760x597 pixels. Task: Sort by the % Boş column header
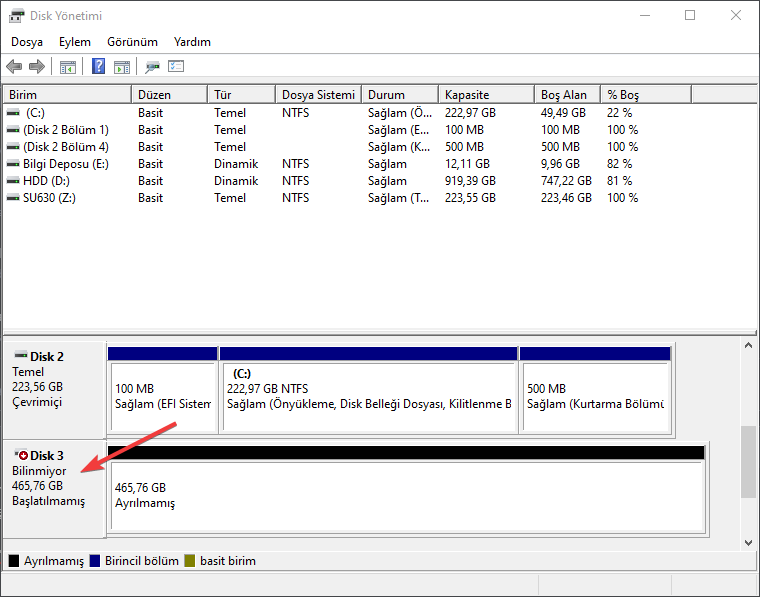pos(646,94)
